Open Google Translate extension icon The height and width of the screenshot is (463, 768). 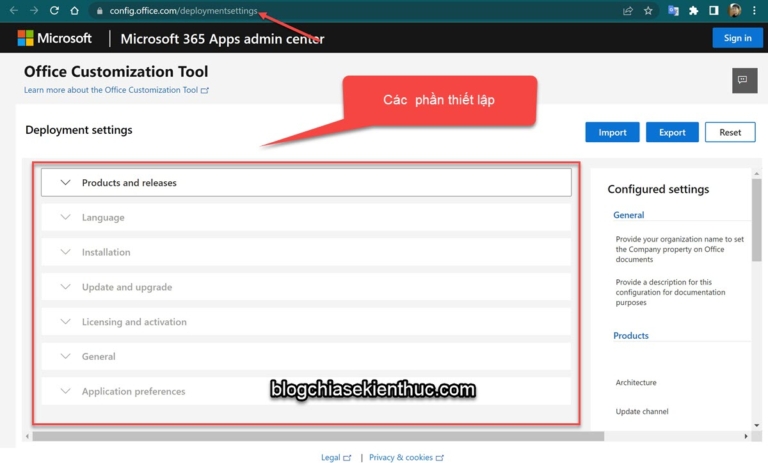coord(673,11)
